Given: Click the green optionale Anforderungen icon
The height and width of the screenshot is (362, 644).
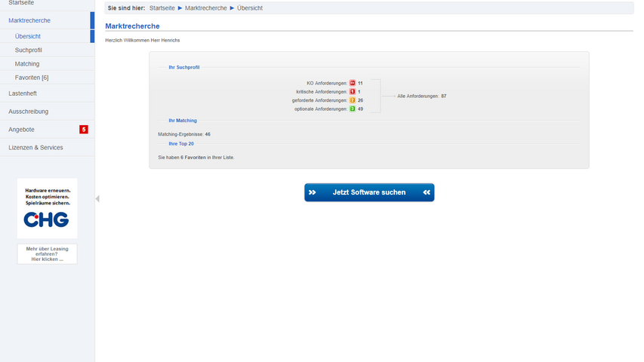Looking at the screenshot, I should (352, 109).
